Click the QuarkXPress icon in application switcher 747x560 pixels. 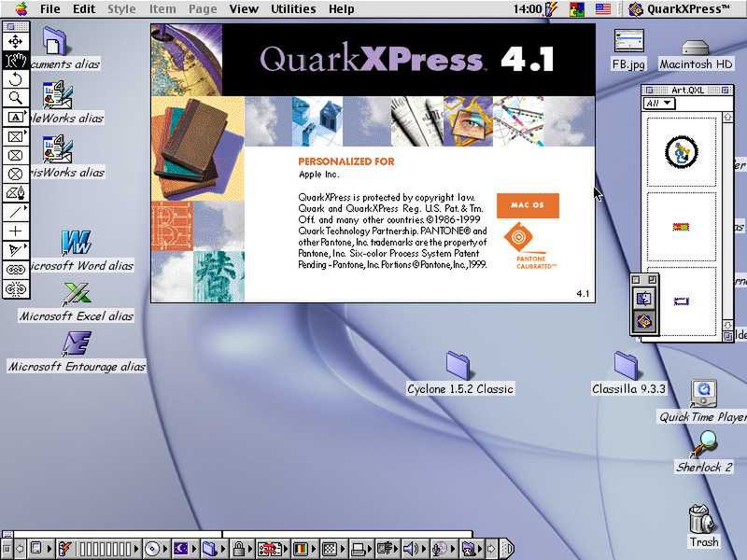(x=643, y=321)
